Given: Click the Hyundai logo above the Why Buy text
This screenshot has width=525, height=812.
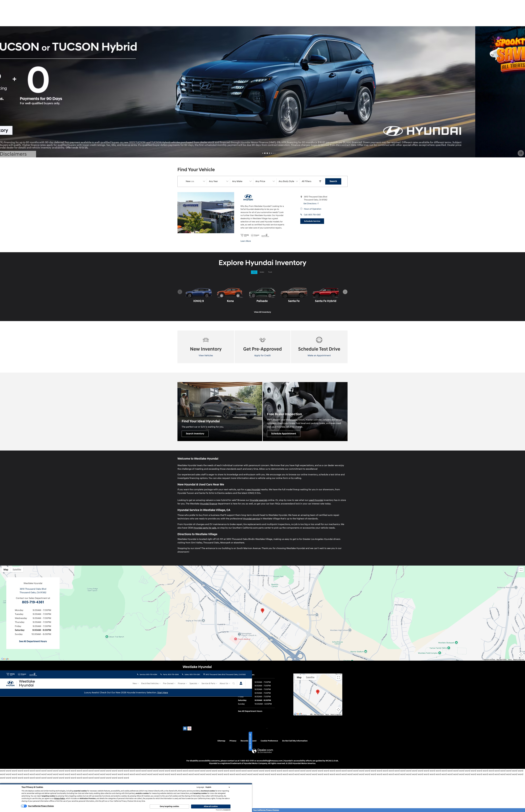Looking at the screenshot, I should tap(248, 197).
